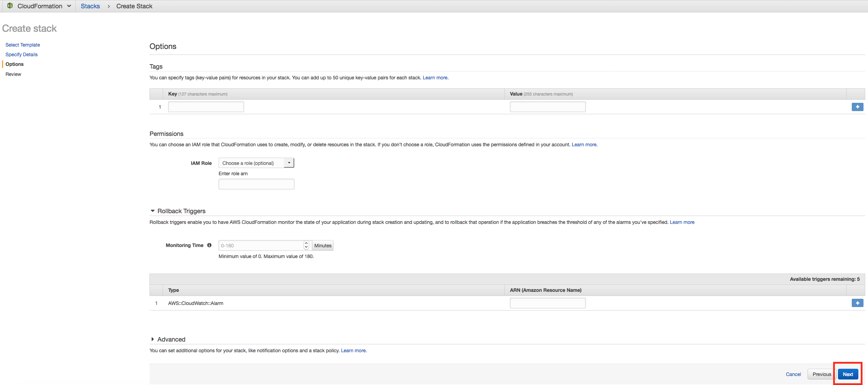The image size is (868, 385).
Task: Click the Previous button
Action: pyautogui.click(x=821, y=374)
